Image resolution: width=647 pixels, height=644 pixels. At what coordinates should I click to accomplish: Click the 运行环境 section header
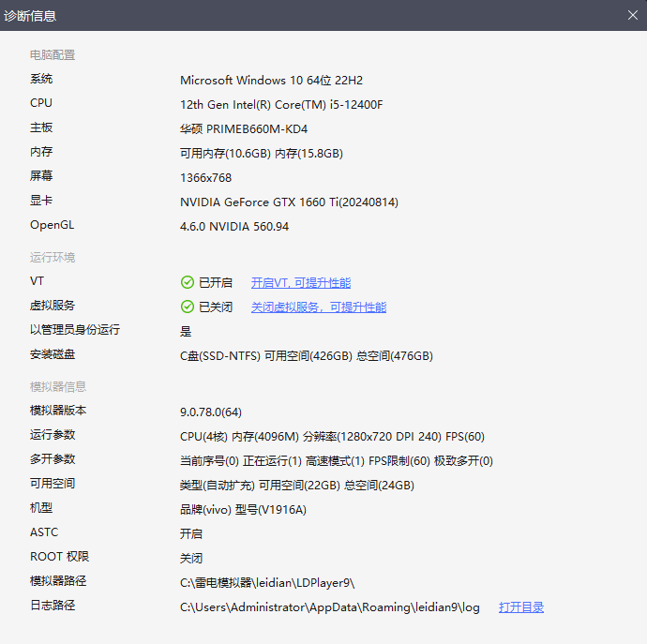tap(53, 257)
